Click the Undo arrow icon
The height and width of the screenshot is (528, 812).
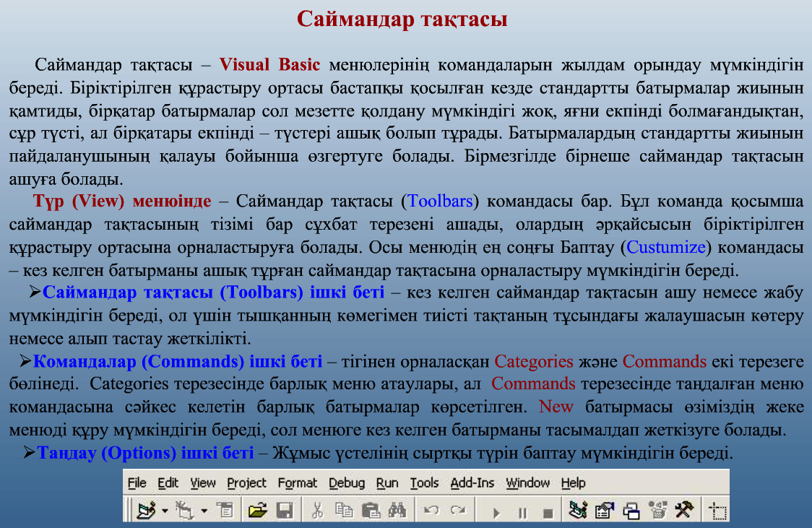(x=431, y=511)
